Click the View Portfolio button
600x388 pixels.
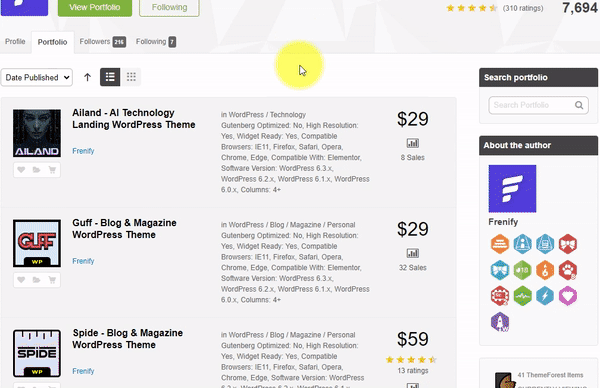[x=95, y=7]
